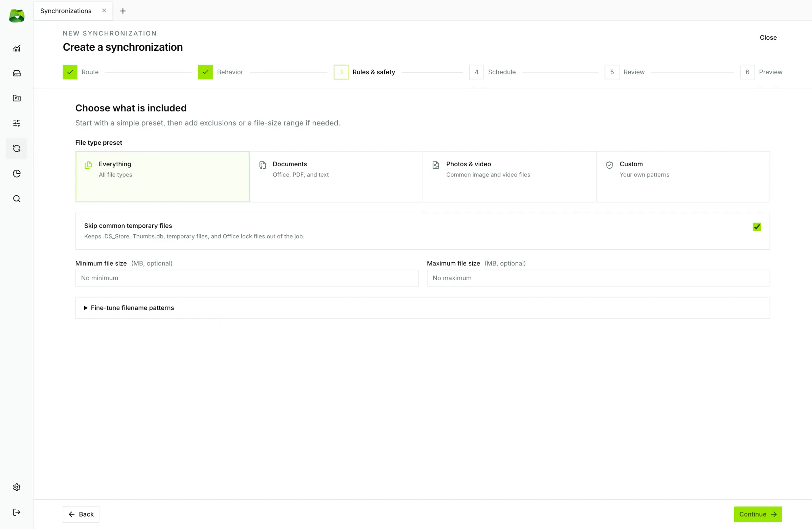Focus the Maximum file size field
This screenshot has width=812, height=529.
[x=598, y=278]
